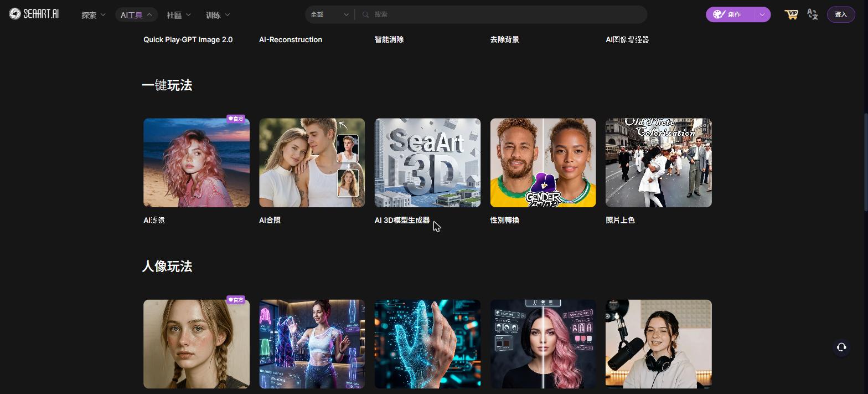Click the page vertical scrollbar
The height and width of the screenshot is (394, 868).
point(865,162)
